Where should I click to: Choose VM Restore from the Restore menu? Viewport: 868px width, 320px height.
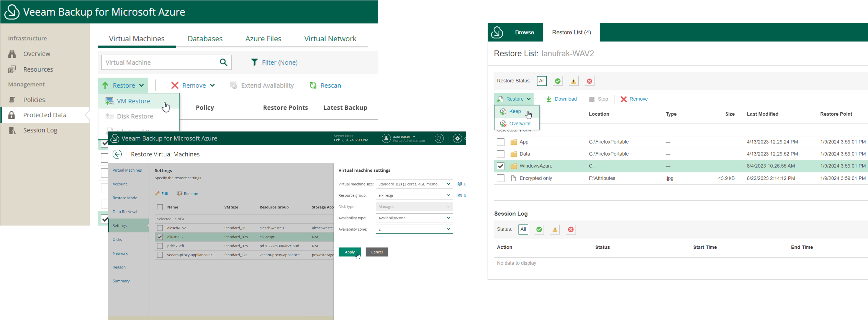[139, 101]
